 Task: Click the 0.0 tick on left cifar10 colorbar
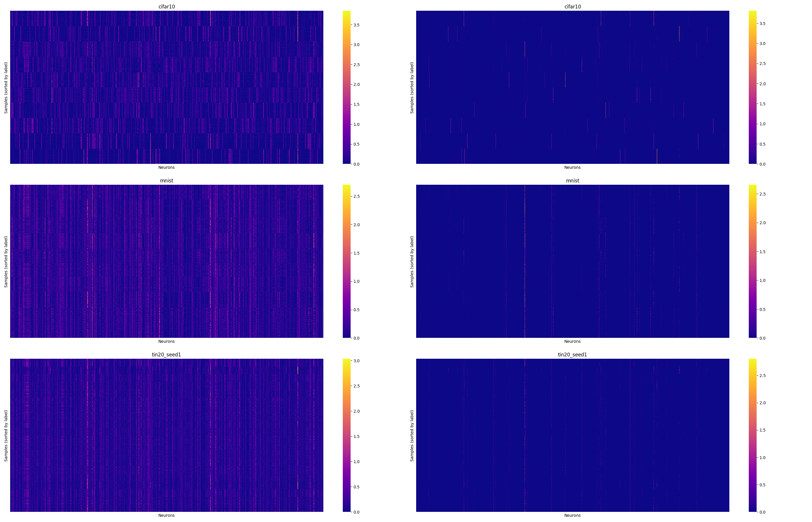pos(356,164)
